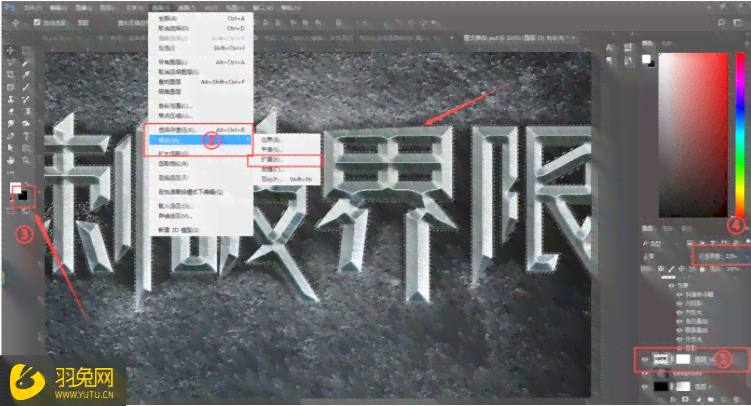Select the History Brush tool

click(x=26, y=100)
